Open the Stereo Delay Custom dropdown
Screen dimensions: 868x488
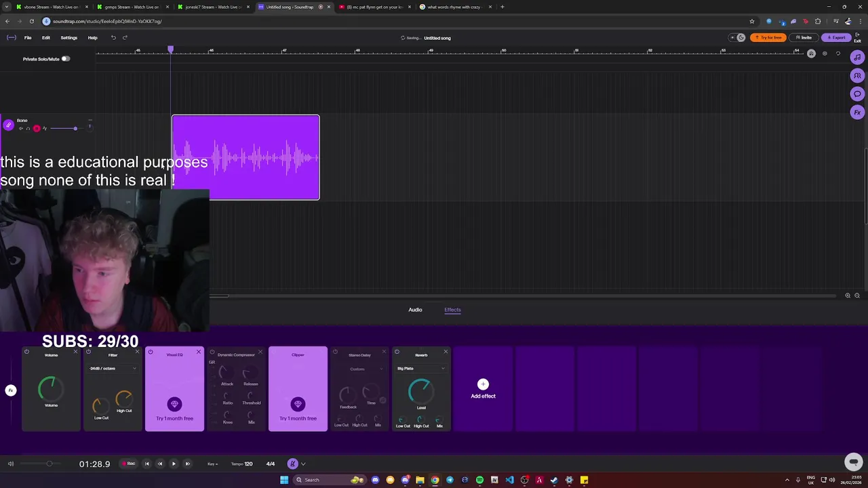click(359, 369)
